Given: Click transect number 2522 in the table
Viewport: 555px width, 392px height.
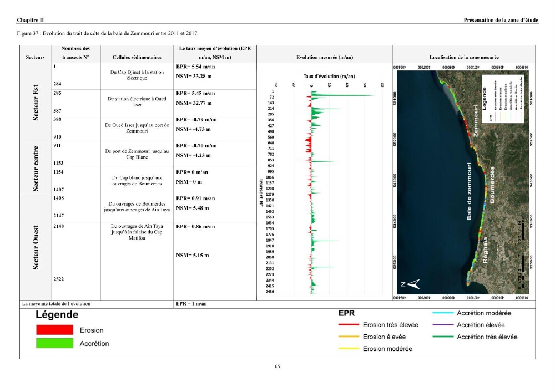Looking at the screenshot, I should tap(58, 279).
